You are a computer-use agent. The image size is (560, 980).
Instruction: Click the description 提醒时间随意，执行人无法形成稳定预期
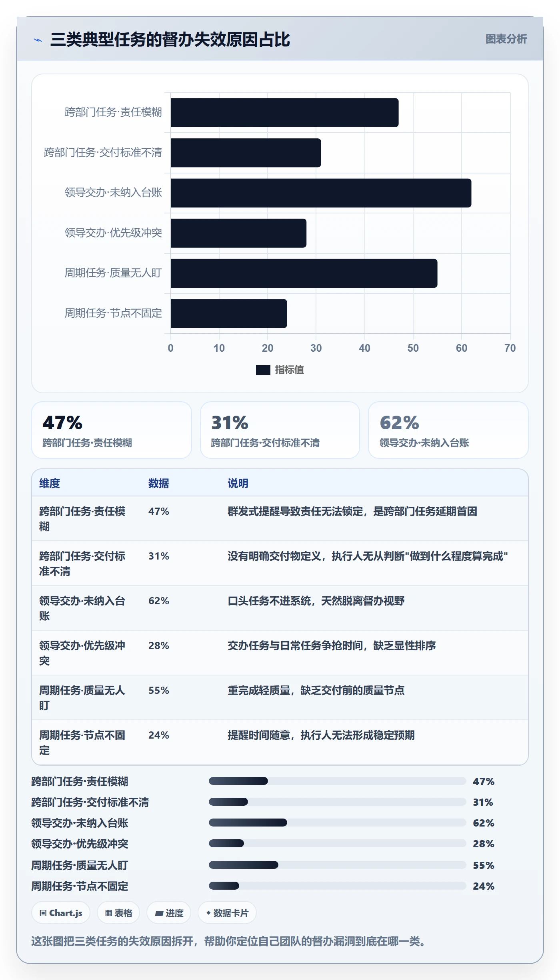tap(321, 735)
